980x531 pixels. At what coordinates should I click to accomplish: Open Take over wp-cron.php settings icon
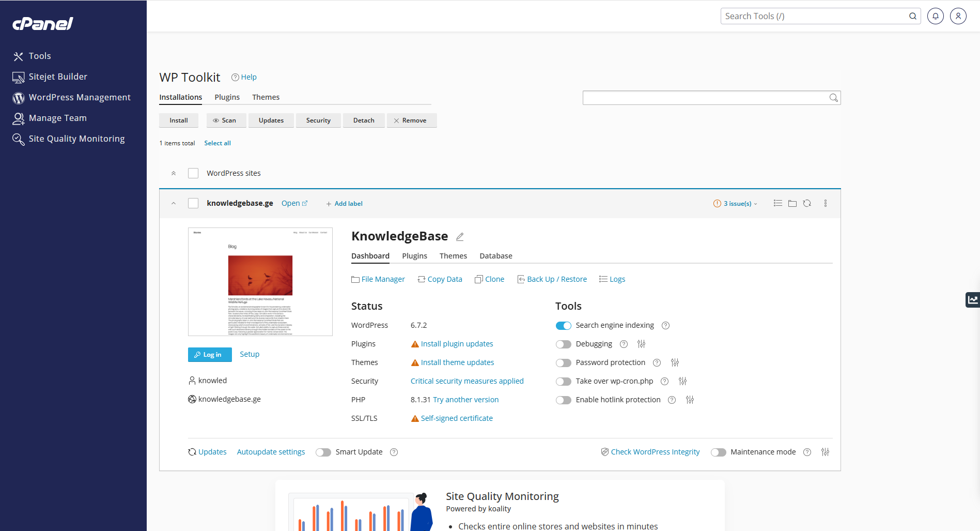point(682,381)
